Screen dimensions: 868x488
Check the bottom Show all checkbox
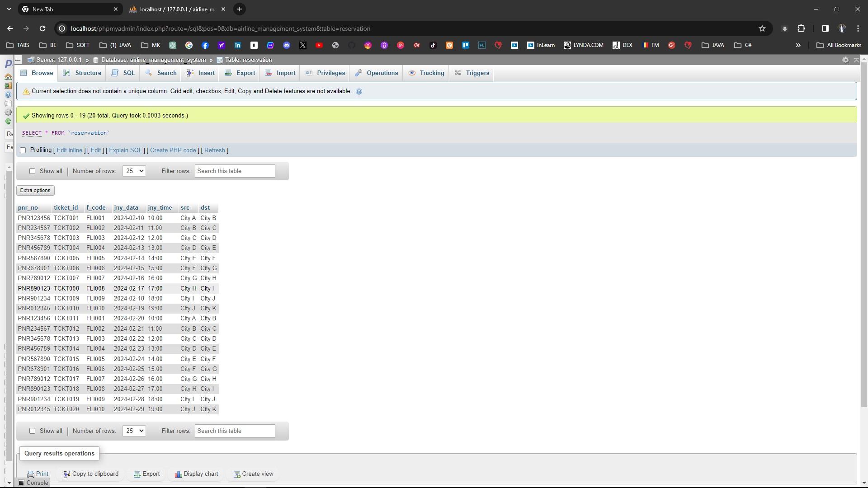[32, 431]
